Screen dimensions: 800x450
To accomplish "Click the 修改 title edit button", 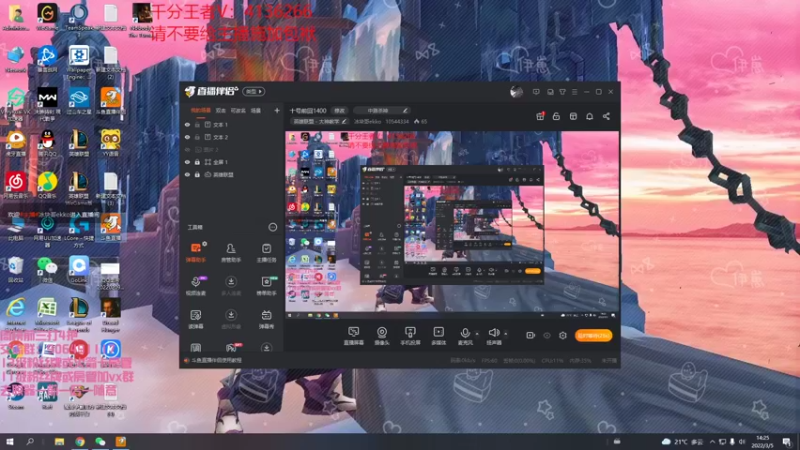I will tap(339, 110).
